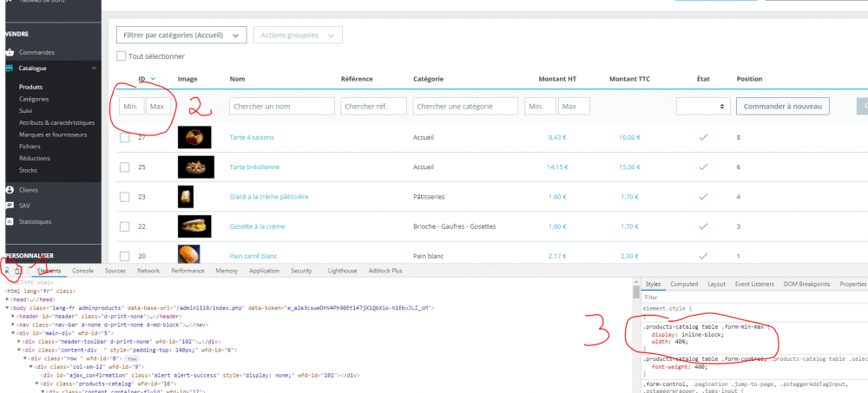Open the Stocks submenu item
Image resolution: width=868 pixels, height=393 pixels.
pyautogui.click(x=29, y=170)
